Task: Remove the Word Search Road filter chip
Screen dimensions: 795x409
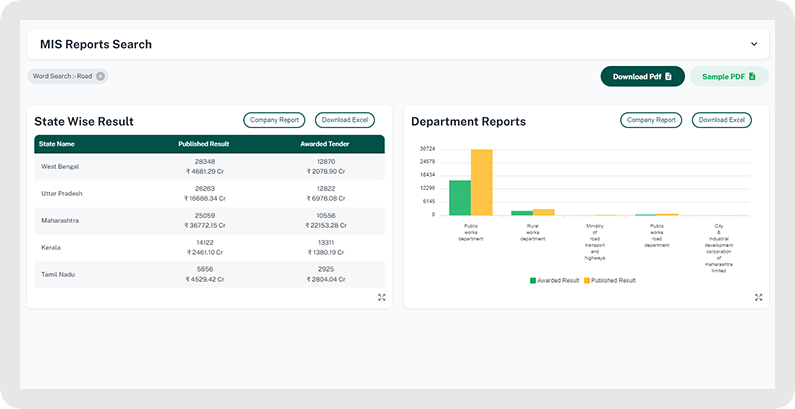Action: [100, 76]
